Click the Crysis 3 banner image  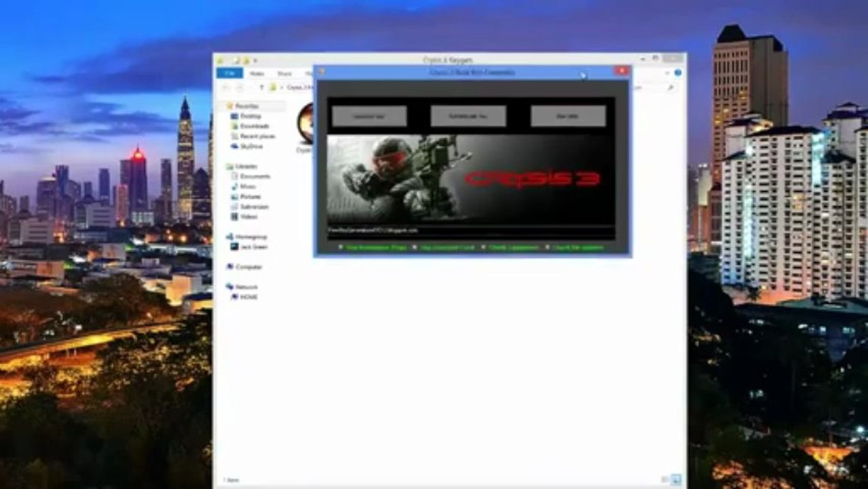pos(471,179)
